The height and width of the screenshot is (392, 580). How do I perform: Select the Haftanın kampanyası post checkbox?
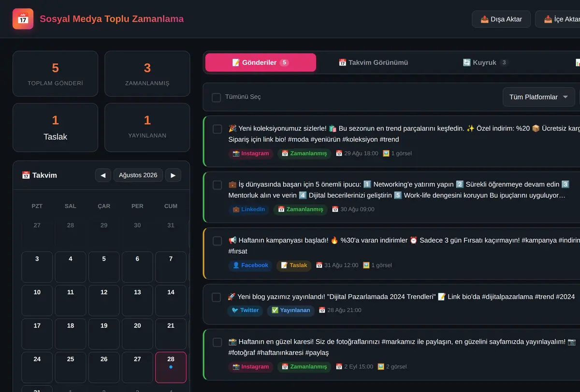click(x=217, y=241)
